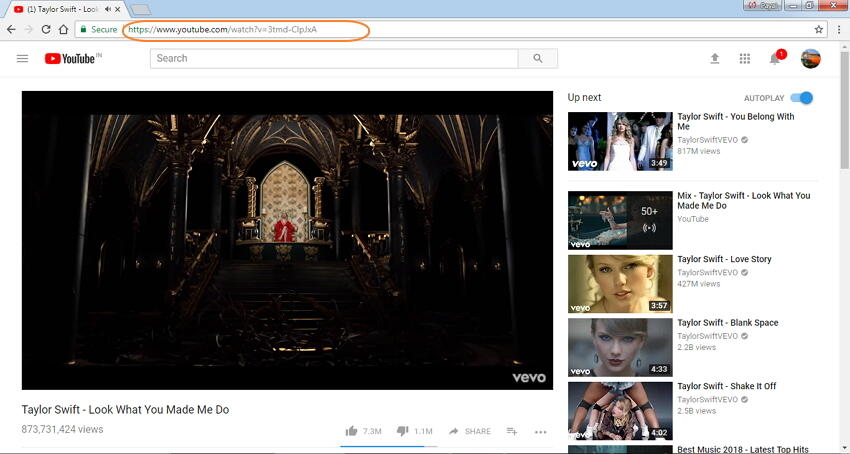
Task: Open the upload video icon
Action: point(715,59)
